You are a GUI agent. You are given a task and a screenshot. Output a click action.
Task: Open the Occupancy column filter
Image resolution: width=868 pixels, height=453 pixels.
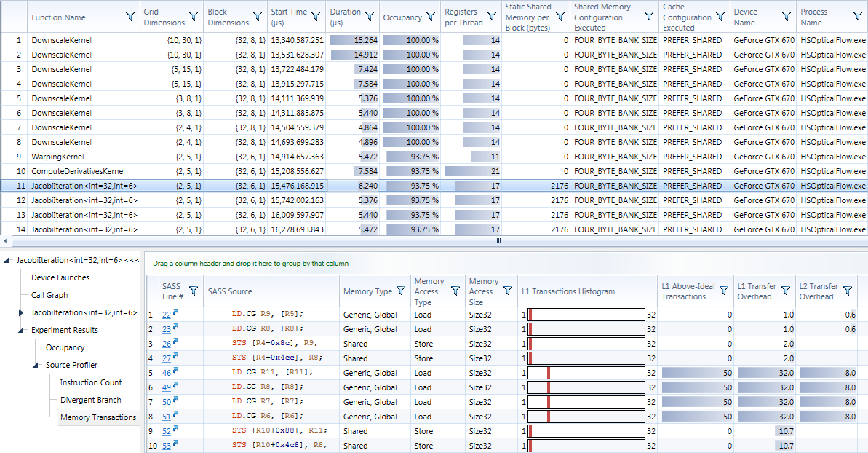pos(431,17)
